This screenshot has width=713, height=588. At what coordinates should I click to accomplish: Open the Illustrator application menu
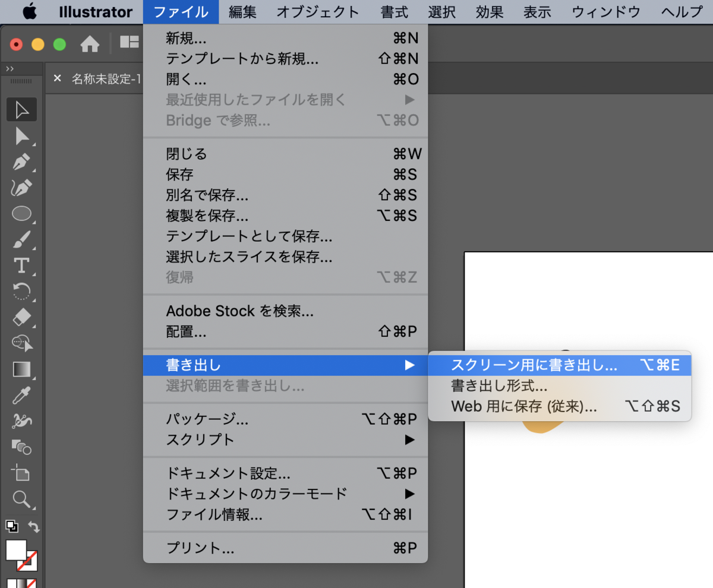96,12
